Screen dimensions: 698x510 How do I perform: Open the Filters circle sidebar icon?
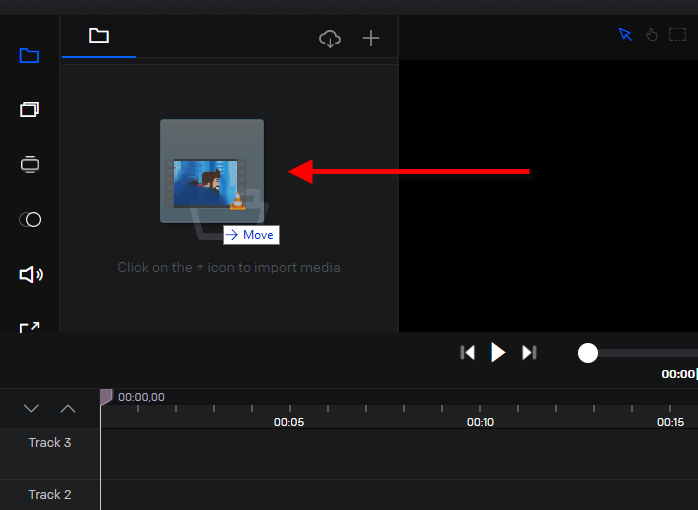pyautogui.click(x=30, y=219)
